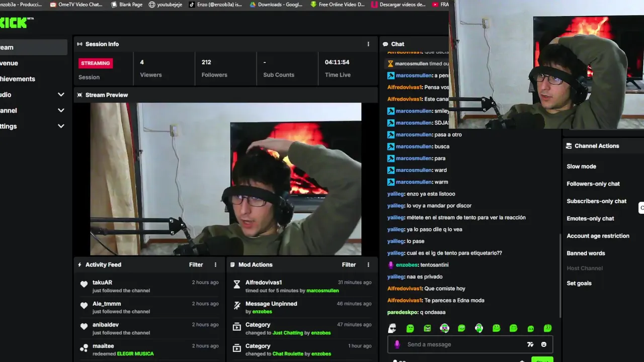The image size is (644, 362).
Task: Open the Chat Roulette category link
Action: point(288,354)
